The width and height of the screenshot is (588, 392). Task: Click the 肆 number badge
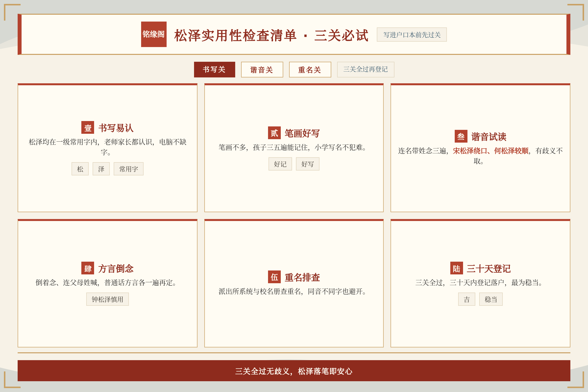pyautogui.click(x=87, y=268)
